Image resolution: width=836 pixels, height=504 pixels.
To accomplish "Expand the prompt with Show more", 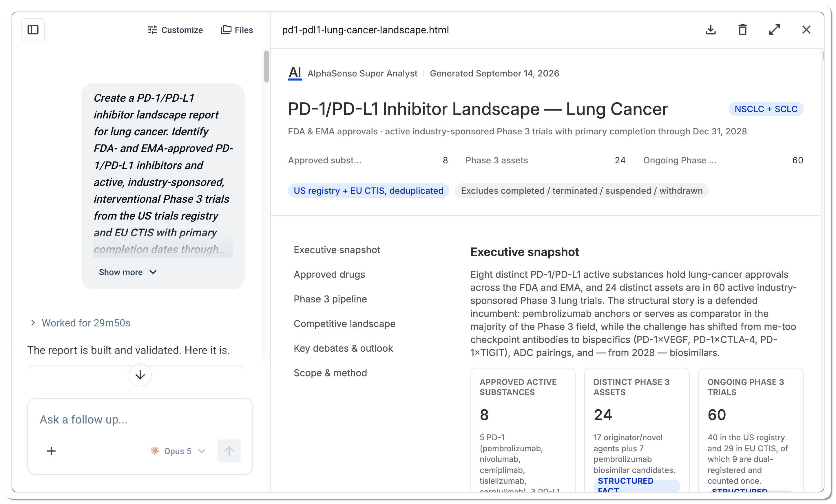I will click(x=127, y=272).
